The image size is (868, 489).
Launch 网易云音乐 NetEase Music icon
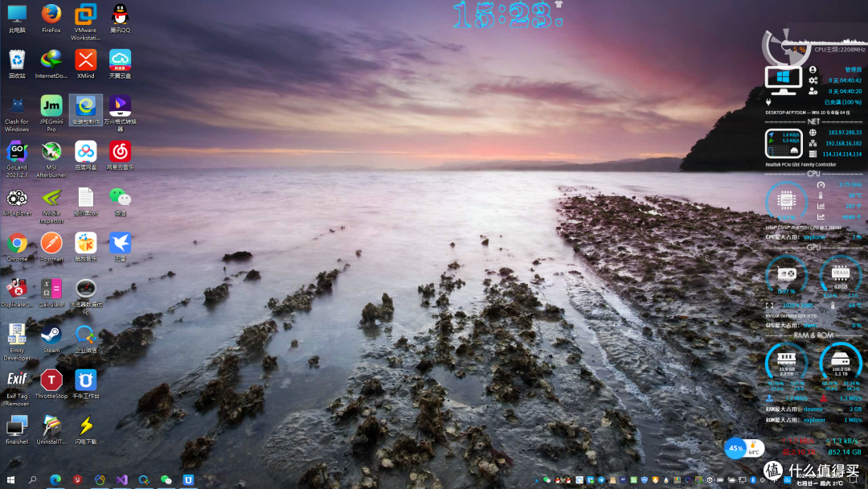coord(120,155)
